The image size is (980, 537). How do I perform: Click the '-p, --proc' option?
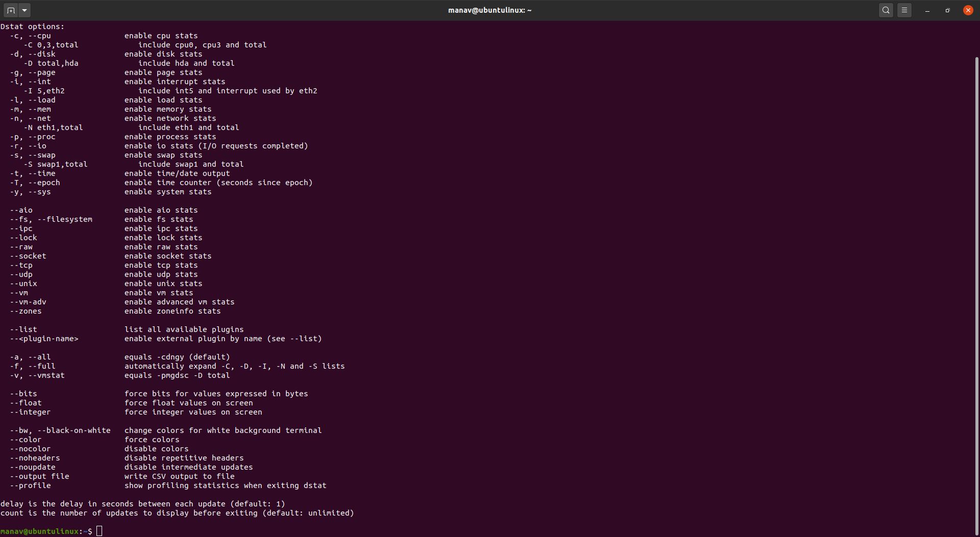click(33, 137)
